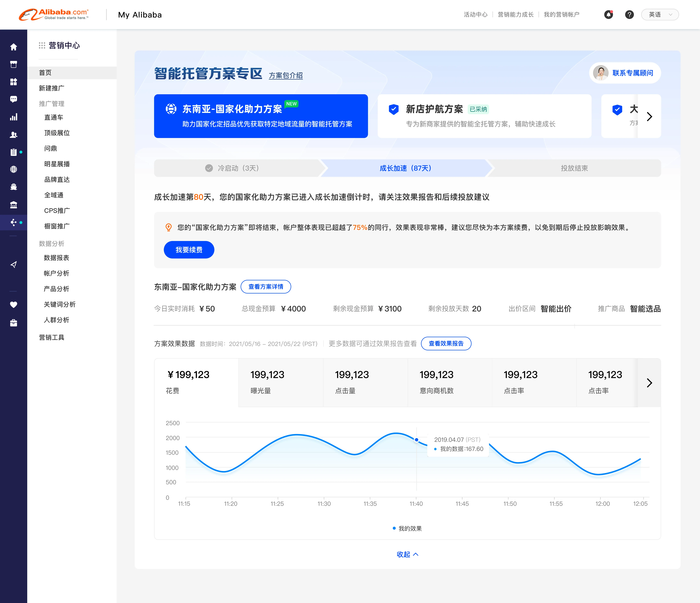Open the chat message sidebar icon

coord(13,99)
